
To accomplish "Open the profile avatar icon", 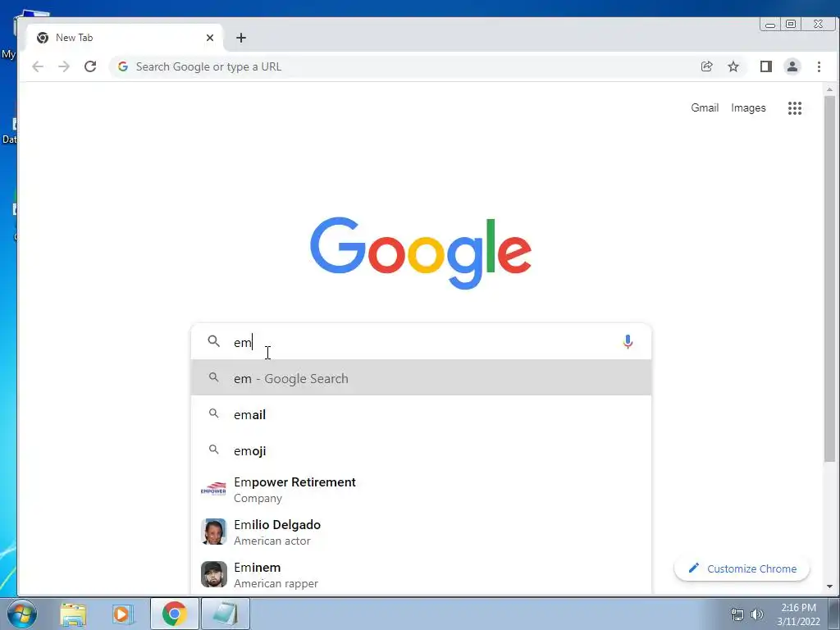I will [792, 66].
